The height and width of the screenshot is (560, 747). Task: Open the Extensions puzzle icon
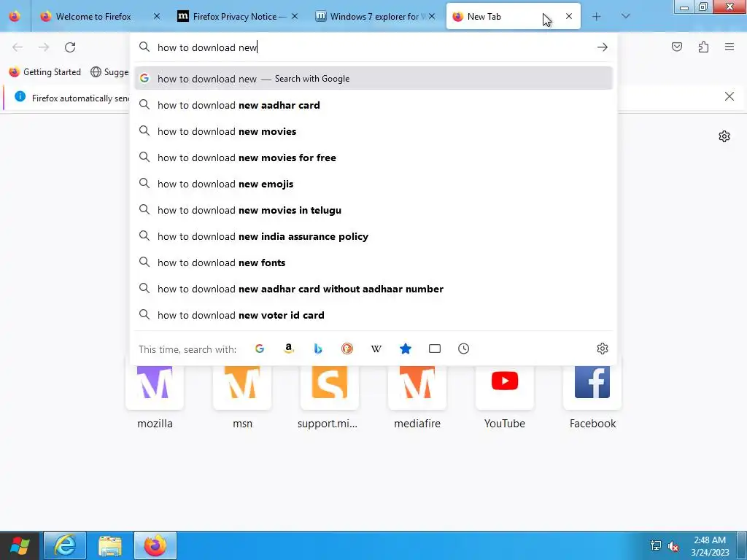[703, 47]
